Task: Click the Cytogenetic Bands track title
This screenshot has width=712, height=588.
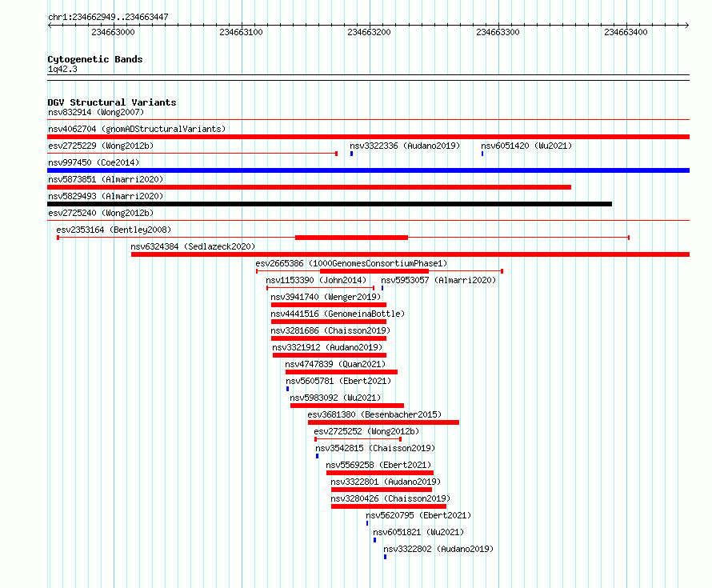Action: click(95, 59)
